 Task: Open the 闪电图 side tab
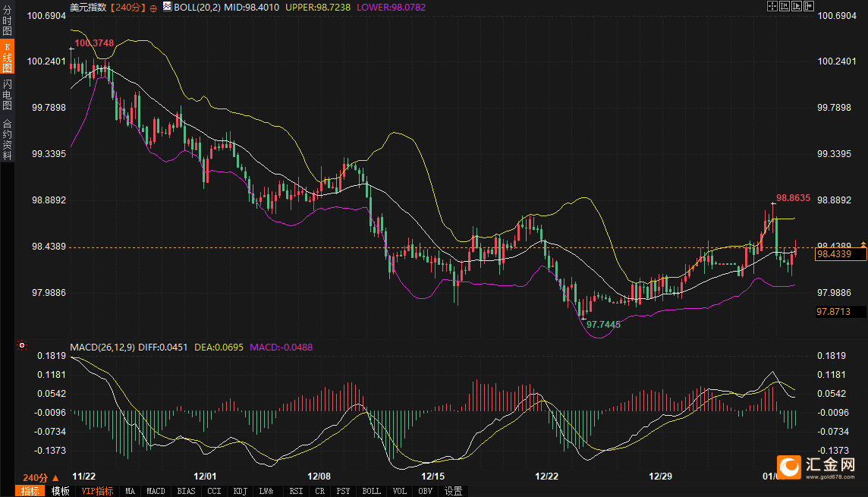7,95
